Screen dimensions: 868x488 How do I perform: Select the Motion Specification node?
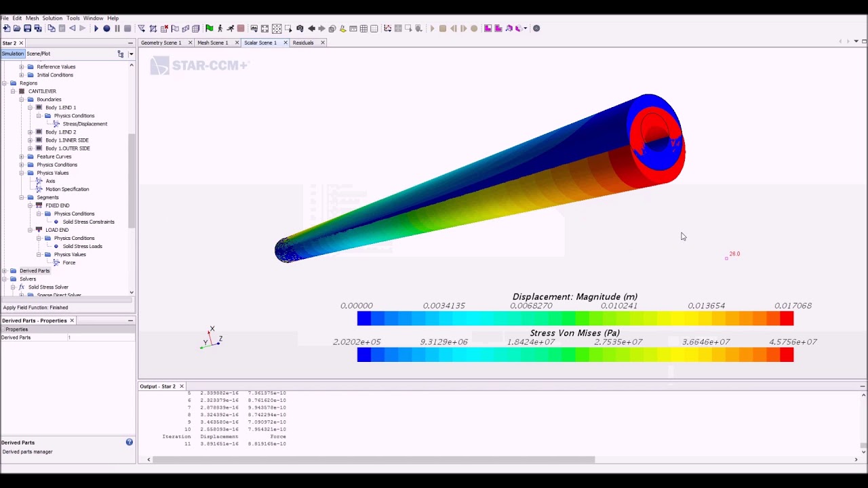pyautogui.click(x=67, y=189)
